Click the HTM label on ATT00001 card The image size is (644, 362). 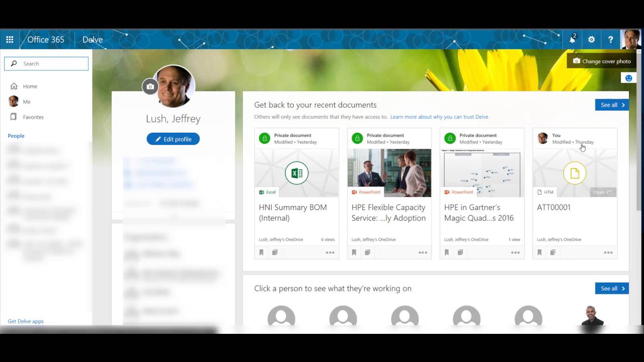pos(545,192)
